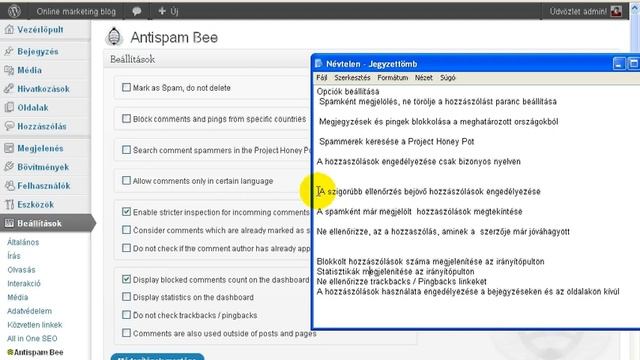Screen dimensions: 640x360
Task: Click the Beállítások settings icon
Action: pyautogui.click(x=9, y=223)
